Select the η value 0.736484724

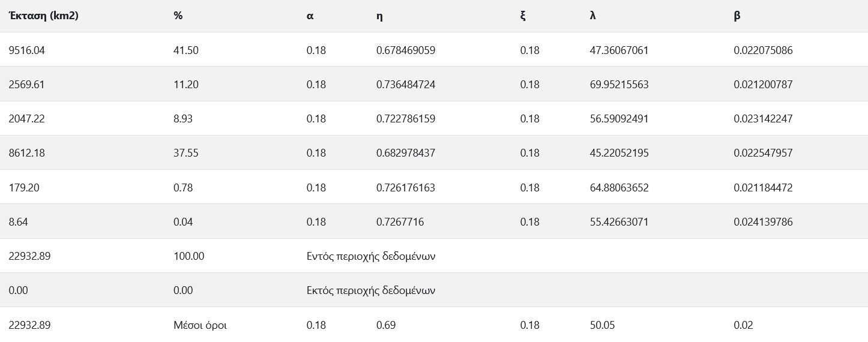tap(405, 85)
